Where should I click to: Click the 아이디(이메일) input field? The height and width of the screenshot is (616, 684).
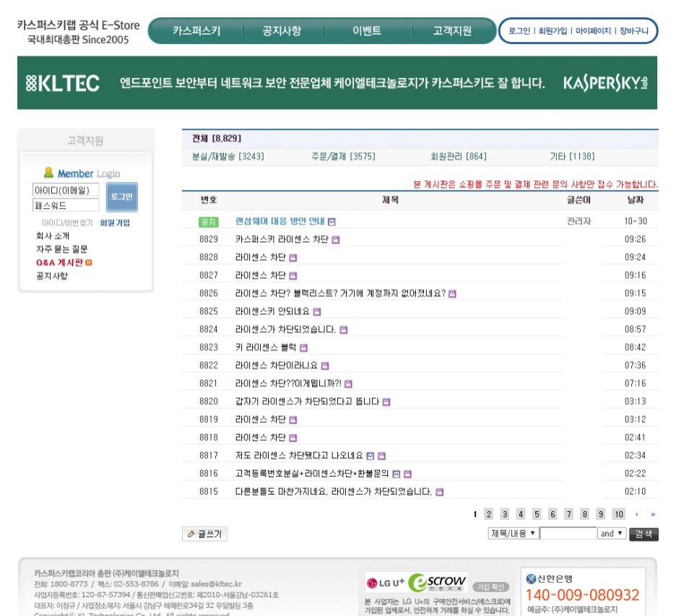coord(66,190)
